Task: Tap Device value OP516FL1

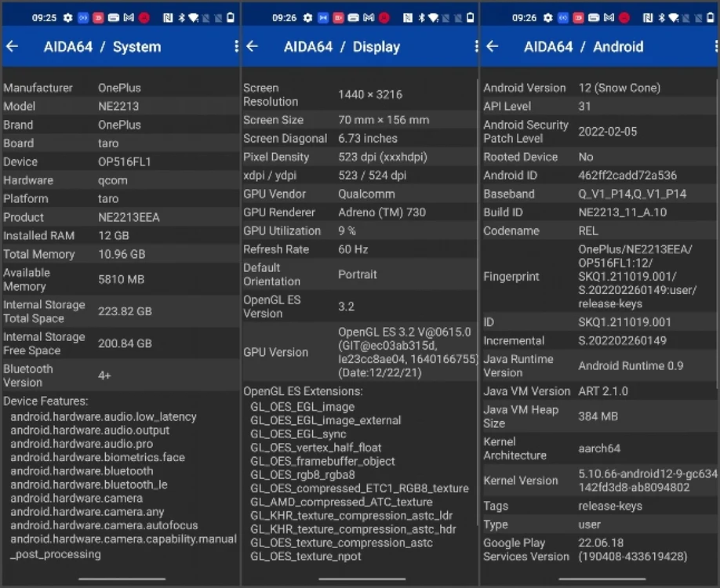Action: pyautogui.click(x=125, y=162)
